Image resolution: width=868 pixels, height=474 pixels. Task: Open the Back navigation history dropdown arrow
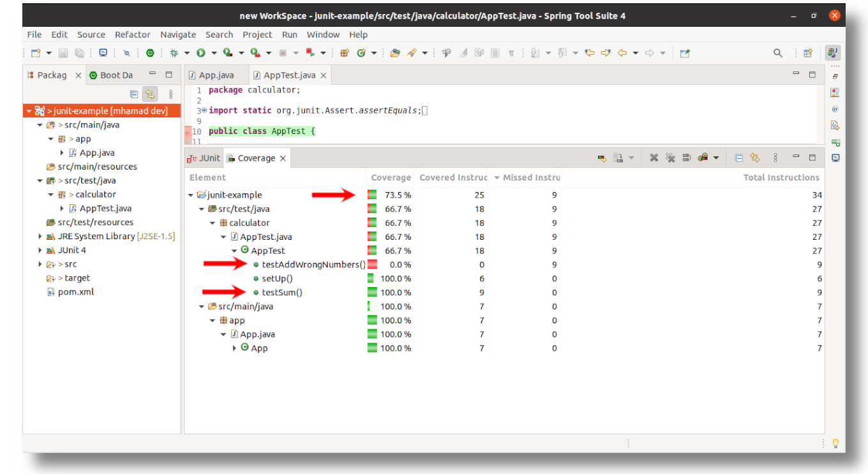tap(636, 53)
